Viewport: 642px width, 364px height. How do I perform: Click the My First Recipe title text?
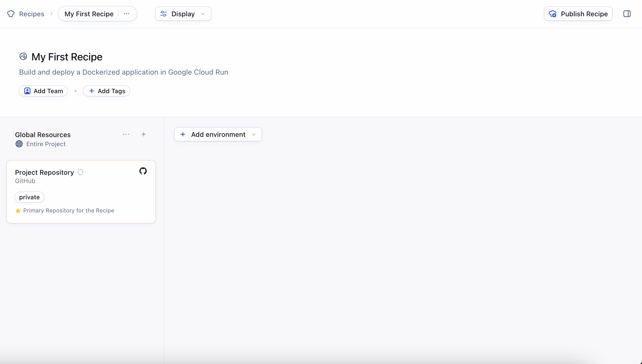[67, 56]
